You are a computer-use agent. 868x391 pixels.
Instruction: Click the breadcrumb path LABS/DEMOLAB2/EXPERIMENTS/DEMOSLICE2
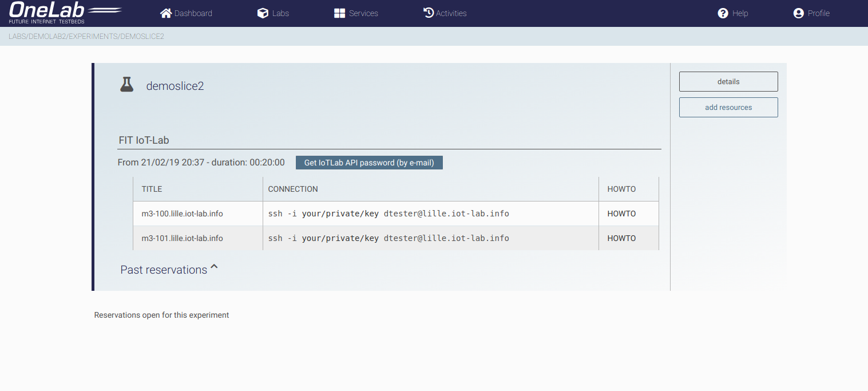[86, 37]
